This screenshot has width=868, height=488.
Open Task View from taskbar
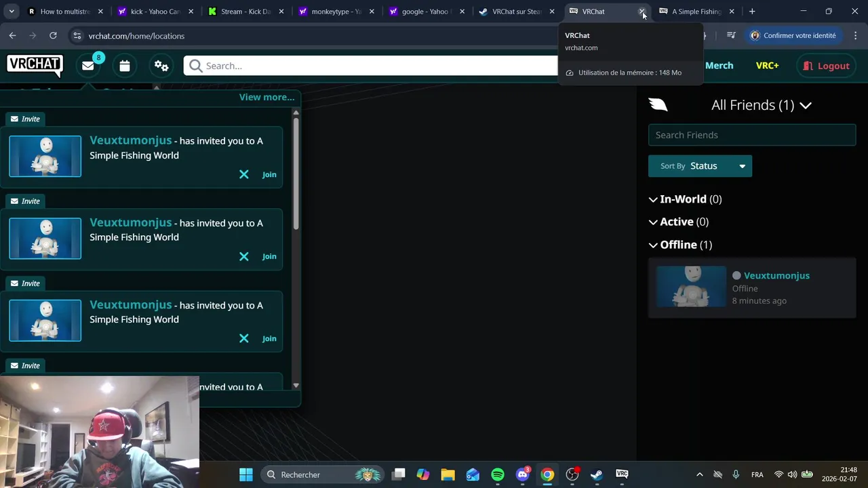point(399,474)
